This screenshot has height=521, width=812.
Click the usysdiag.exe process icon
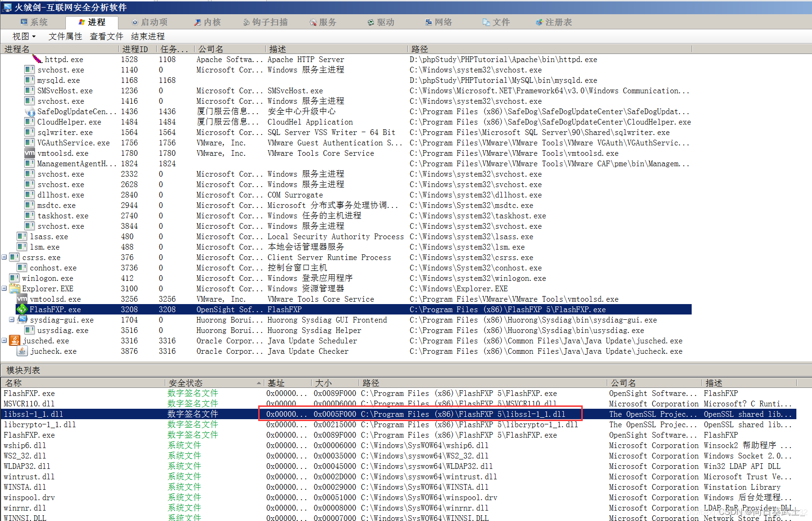tap(29, 330)
